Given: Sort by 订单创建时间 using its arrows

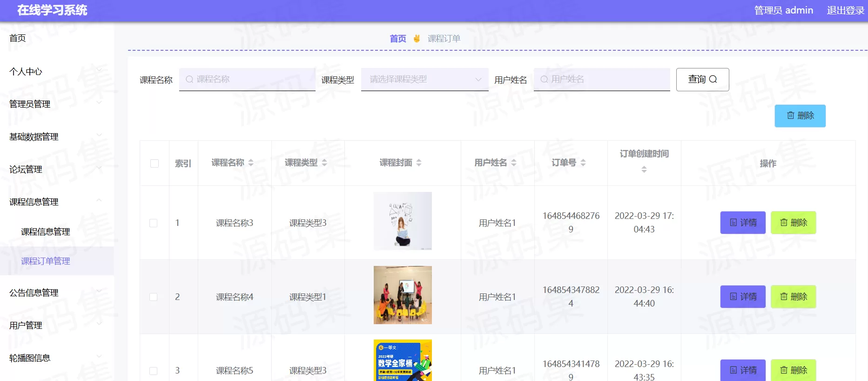Looking at the screenshot, I should coord(644,170).
